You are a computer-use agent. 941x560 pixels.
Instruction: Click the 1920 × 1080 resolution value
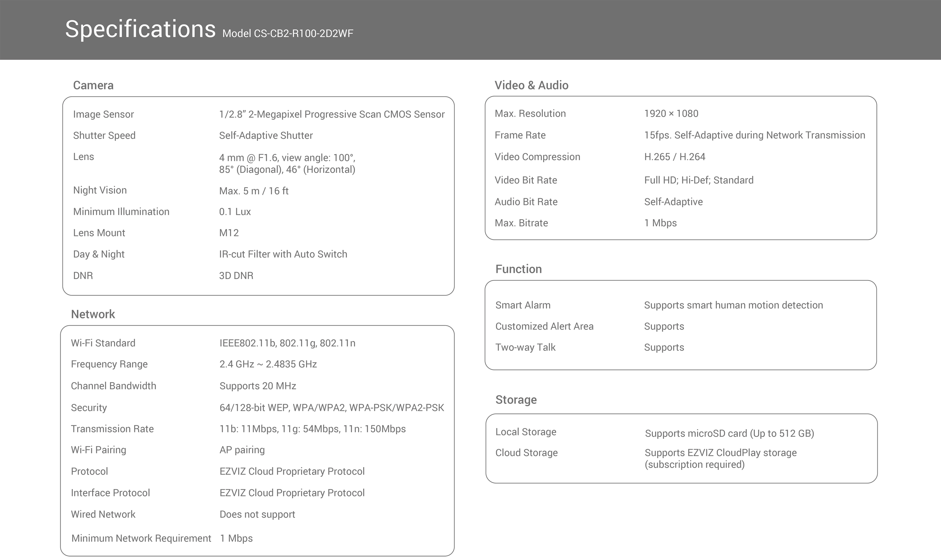pos(671,114)
